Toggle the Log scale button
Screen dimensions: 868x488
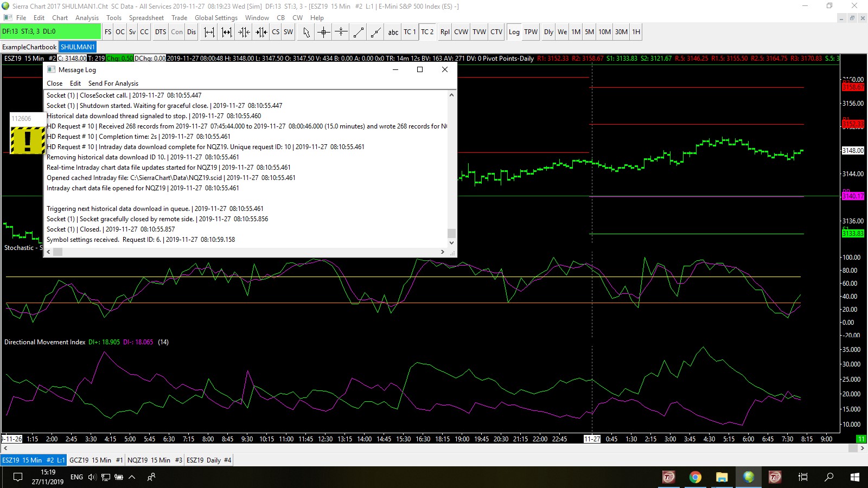tap(514, 32)
